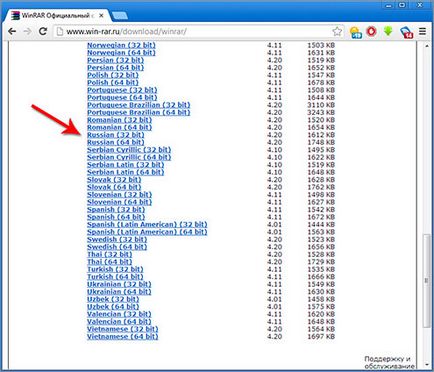The image size is (434, 372).
Task: Open Thai (32 bit) link
Action: pos(110,254)
